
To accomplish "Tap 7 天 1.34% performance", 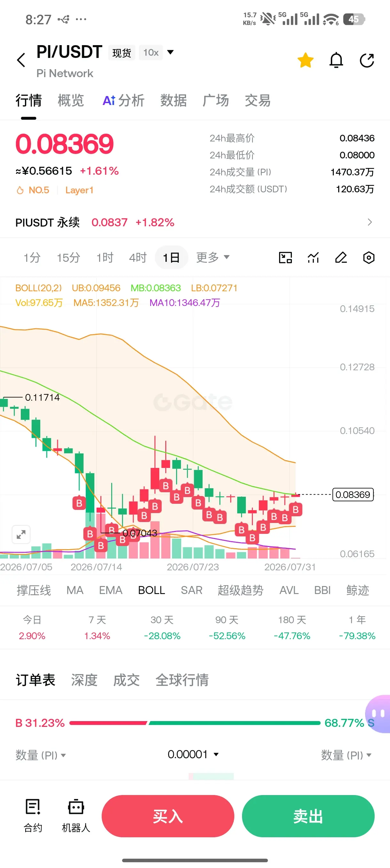I will [x=97, y=627].
